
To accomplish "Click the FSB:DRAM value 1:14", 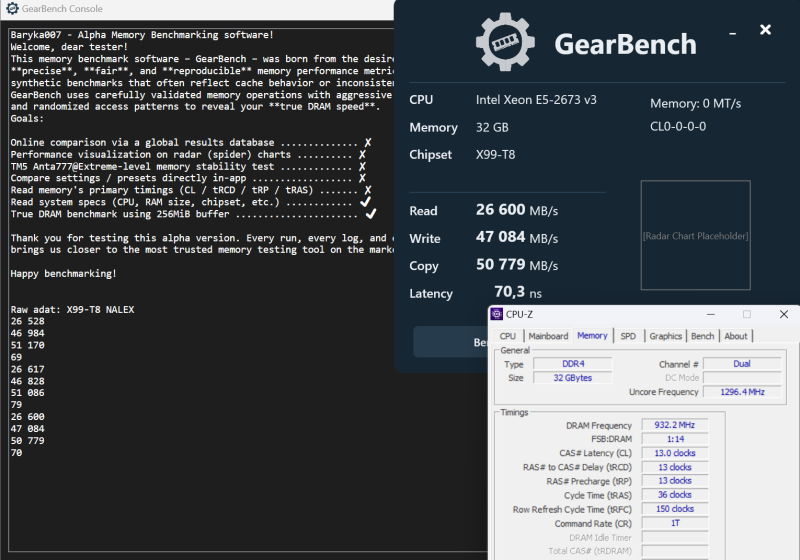I will 674,439.
